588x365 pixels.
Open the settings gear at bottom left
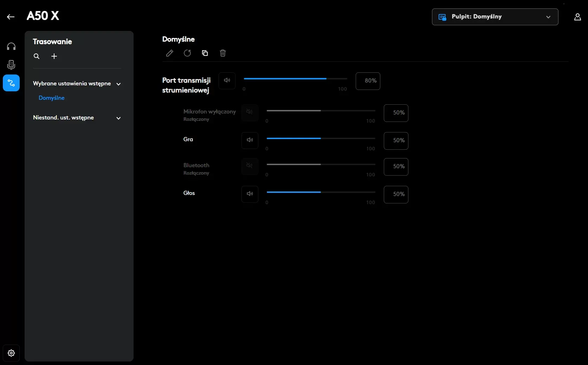[x=11, y=353]
